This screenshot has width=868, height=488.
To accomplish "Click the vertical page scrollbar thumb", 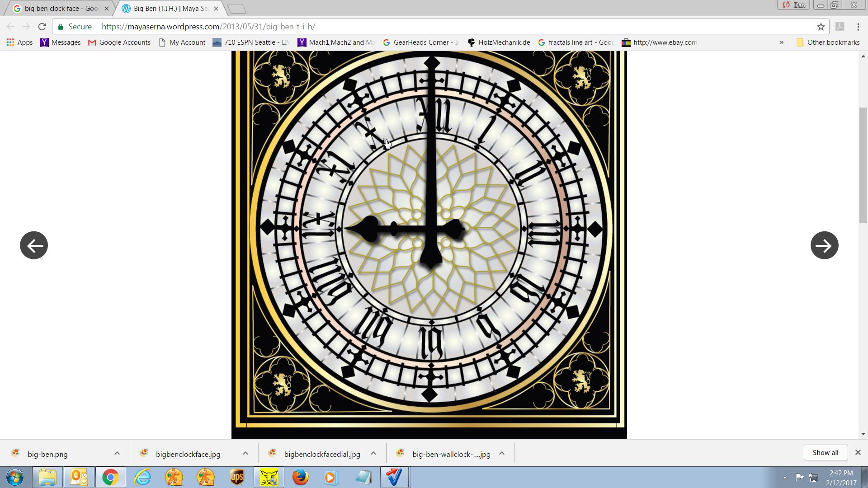I will (x=863, y=165).
